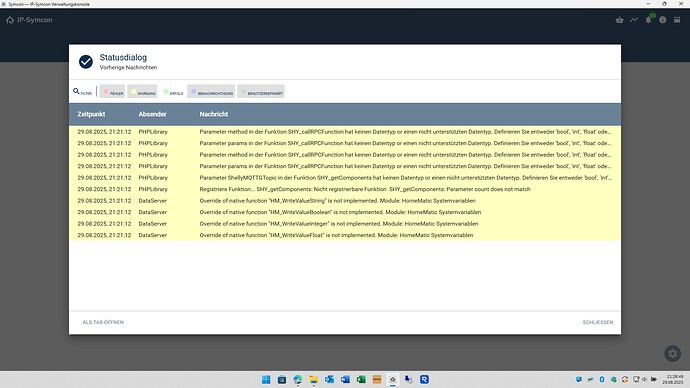Open the orange archive app in taskbar
Image resolution: width=690 pixels, height=388 pixels.
[x=377, y=380]
